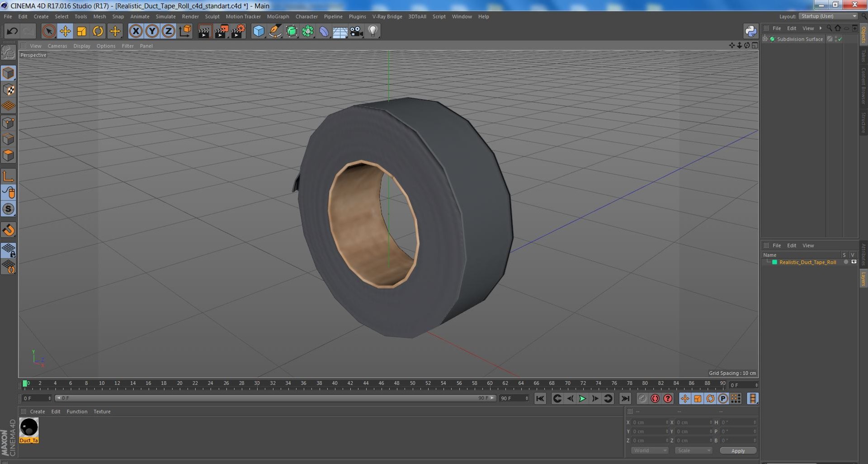868x464 pixels.
Task: Click the Subdivision Surface generator icon
Action: pyautogui.click(x=292, y=31)
